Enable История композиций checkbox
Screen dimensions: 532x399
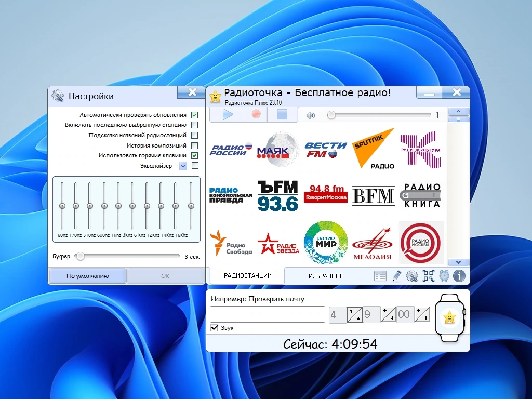click(x=195, y=145)
